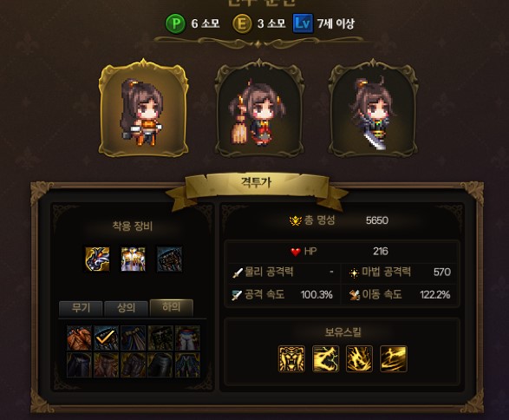Click the dashing kick skill icon
Viewport: 509px width, 420px height.
[393, 358]
